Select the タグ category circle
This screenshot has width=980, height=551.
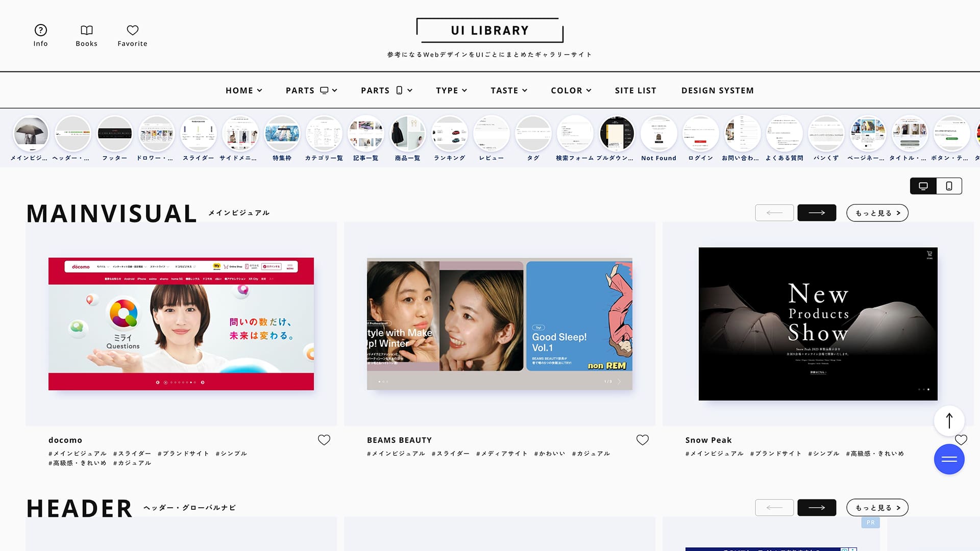point(533,134)
